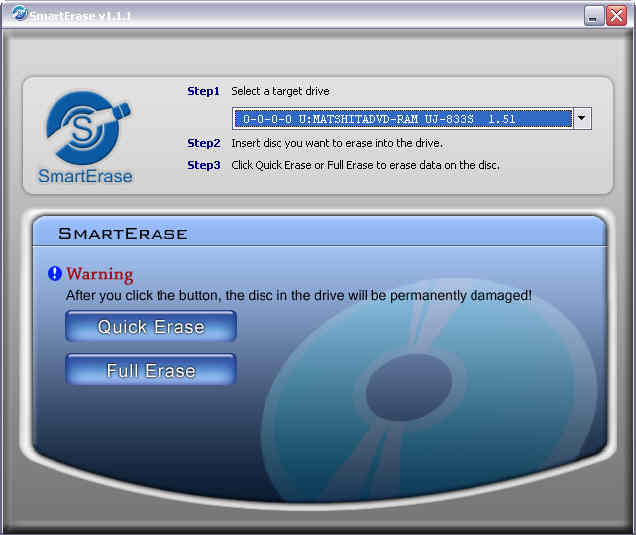Click the SmartErase v1.1.1 title text
The width and height of the screenshot is (636, 535).
pos(80,16)
